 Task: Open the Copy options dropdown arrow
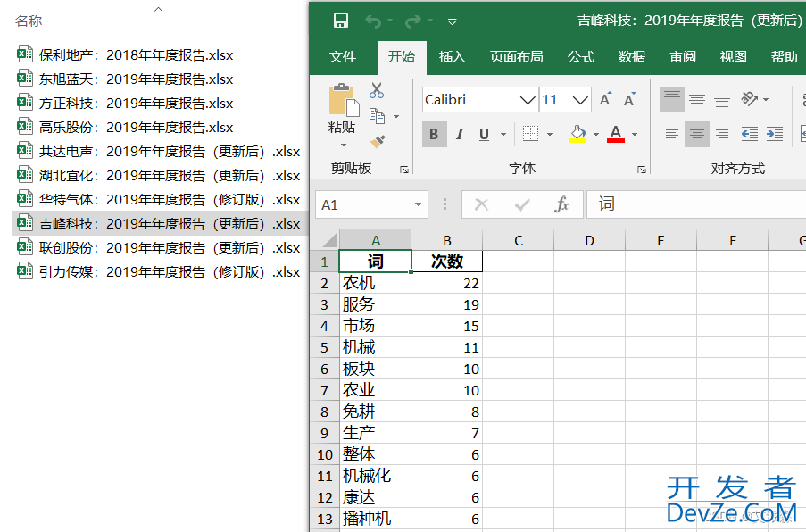click(x=396, y=117)
